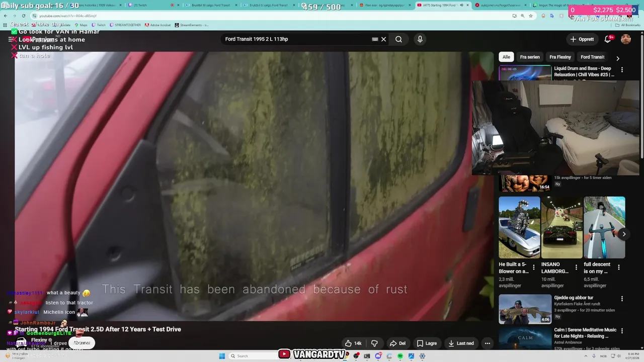Open the terminal icon on taskbar

(x=367, y=356)
